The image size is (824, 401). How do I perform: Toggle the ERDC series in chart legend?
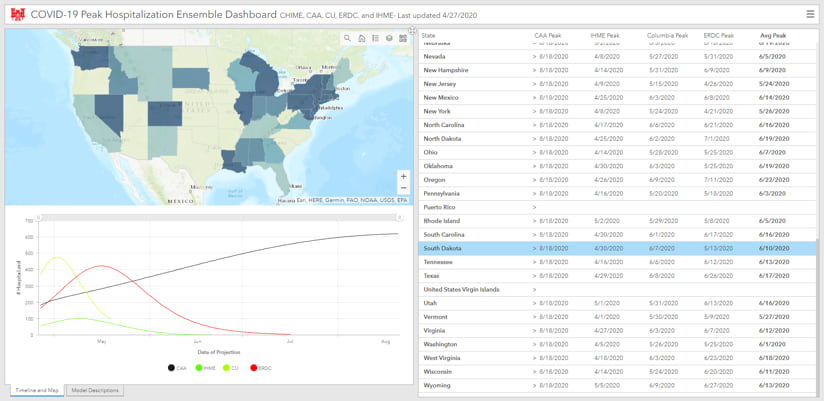[x=261, y=368]
